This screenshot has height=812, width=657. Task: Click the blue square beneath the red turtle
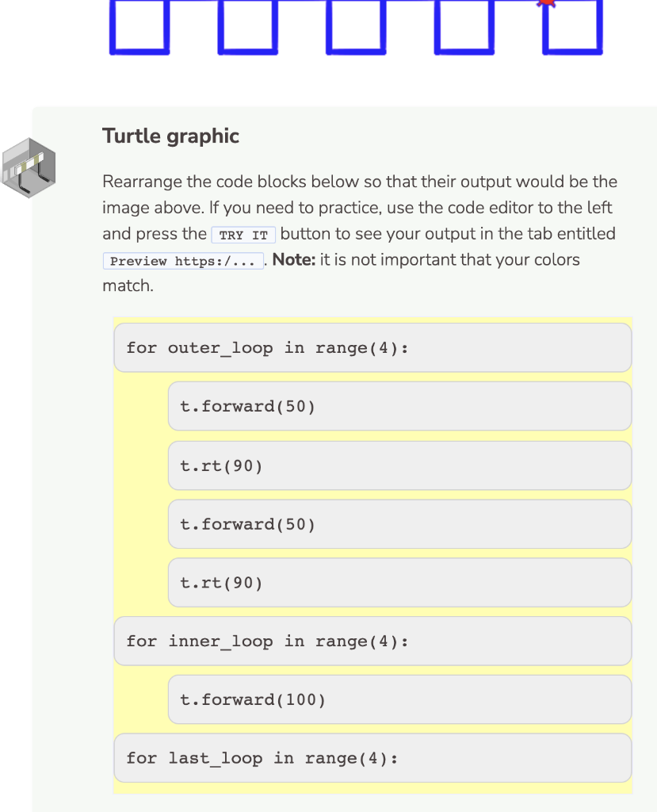tap(572, 26)
